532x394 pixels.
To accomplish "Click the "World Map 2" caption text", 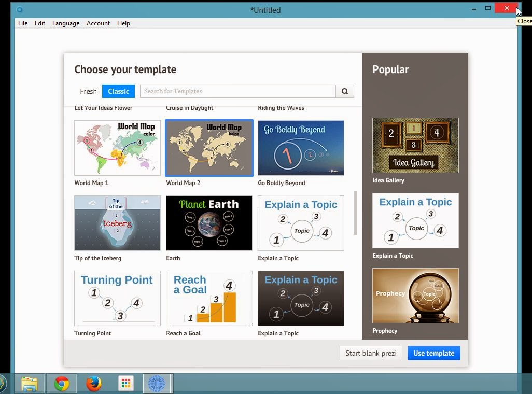I will tap(183, 183).
